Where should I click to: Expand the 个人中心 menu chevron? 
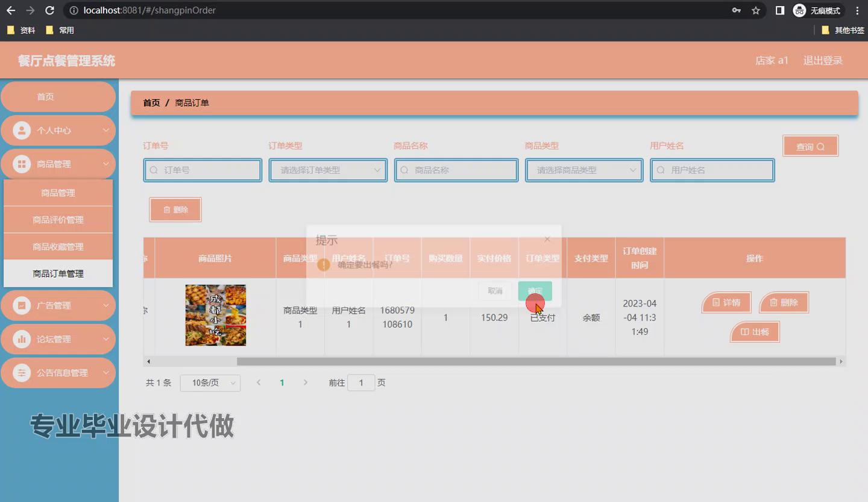[105, 130]
